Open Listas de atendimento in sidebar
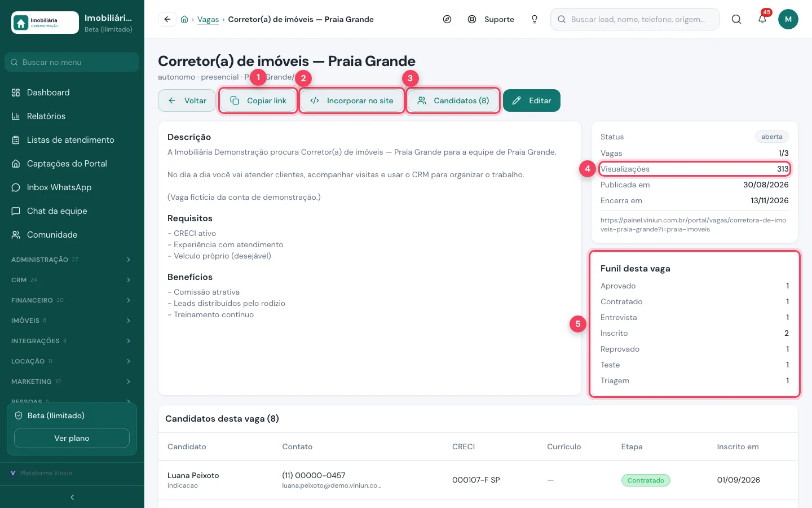Viewport: 812px width, 508px height. click(x=72, y=140)
